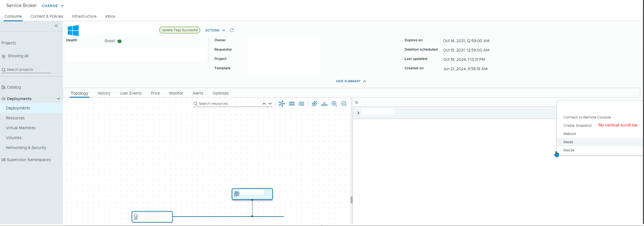Click HIDE SUMMARY link
The image size is (644, 226).
point(351,81)
